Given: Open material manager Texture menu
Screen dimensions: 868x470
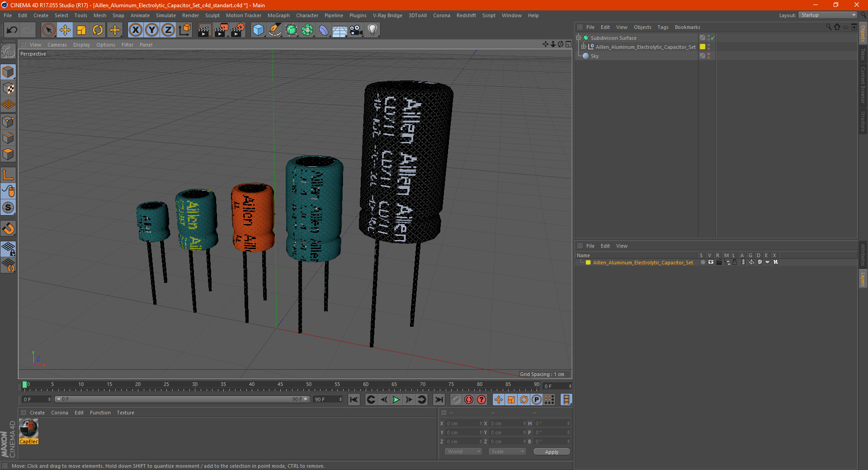Looking at the screenshot, I should click(x=125, y=413).
